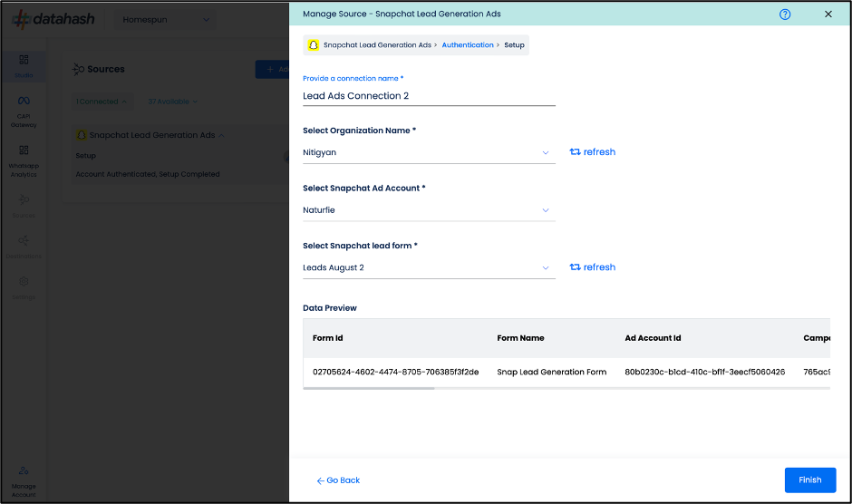Viewport: 852px width, 504px height.
Task: Go Back to previous step
Action: [x=338, y=480]
